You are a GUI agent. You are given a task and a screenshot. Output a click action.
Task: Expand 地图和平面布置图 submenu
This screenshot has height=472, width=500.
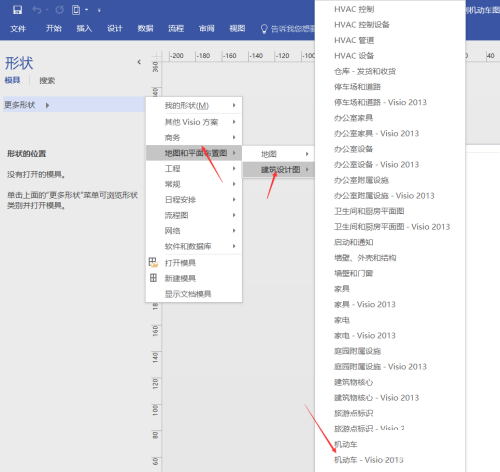pos(194,153)
